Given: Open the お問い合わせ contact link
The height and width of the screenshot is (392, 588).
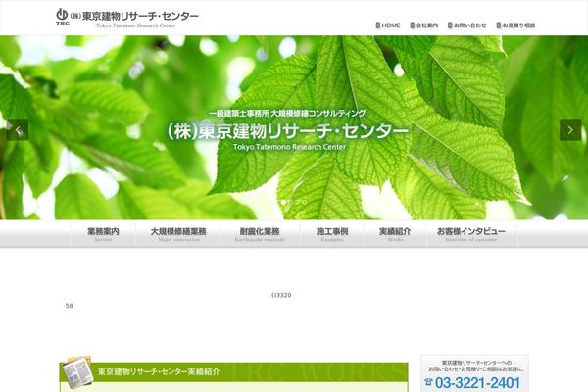Looking at the screenshot, I should [x=469, y=25].
